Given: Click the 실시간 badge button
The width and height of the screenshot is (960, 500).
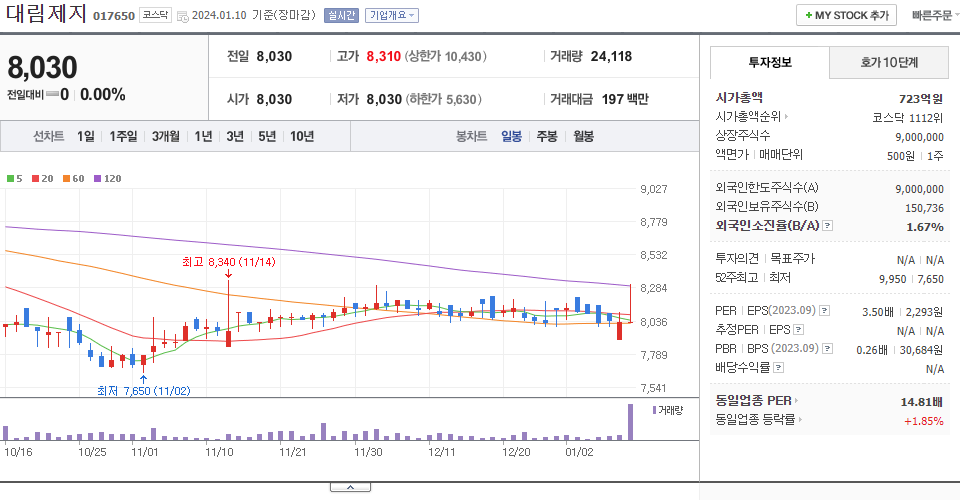Looking at the screenshot, I should point(341,15).
